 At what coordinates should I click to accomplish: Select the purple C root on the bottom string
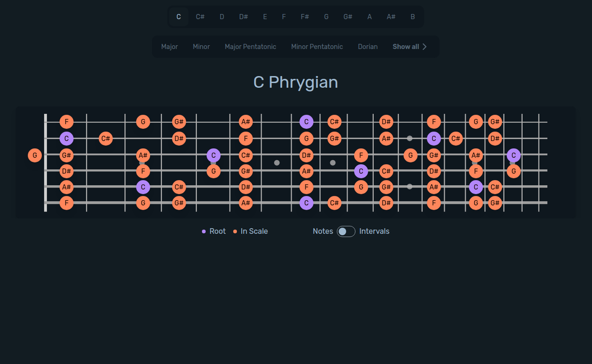[x=306, y=203]
